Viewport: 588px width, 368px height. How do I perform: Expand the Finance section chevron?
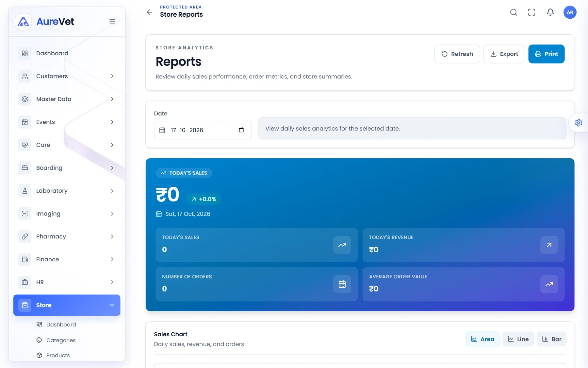click(x=112, y=259)
